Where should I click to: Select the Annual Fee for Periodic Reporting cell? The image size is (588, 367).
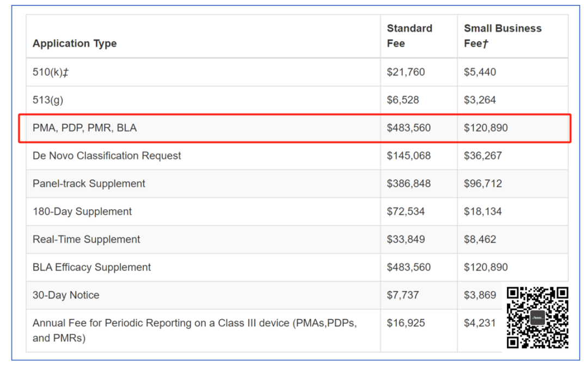[x=194, y=330]
